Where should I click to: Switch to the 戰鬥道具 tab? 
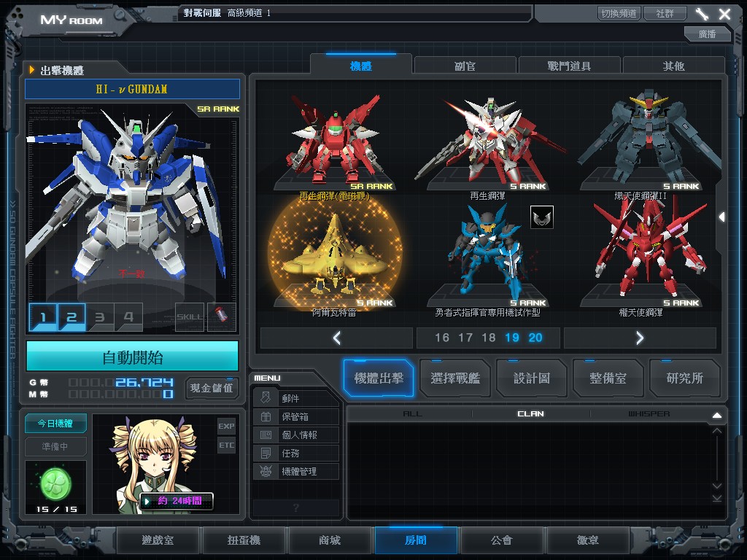pos(569,66)
